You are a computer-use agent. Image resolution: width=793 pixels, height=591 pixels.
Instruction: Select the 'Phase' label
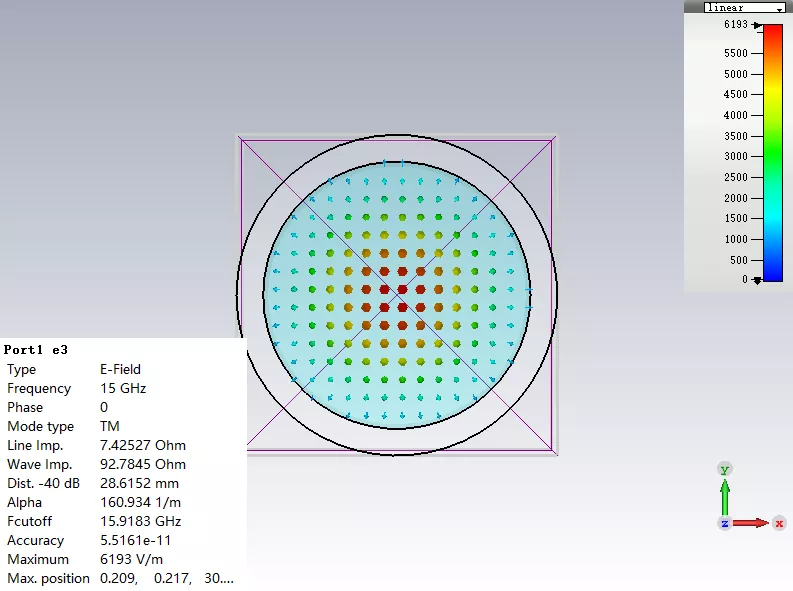click(25, 407)
